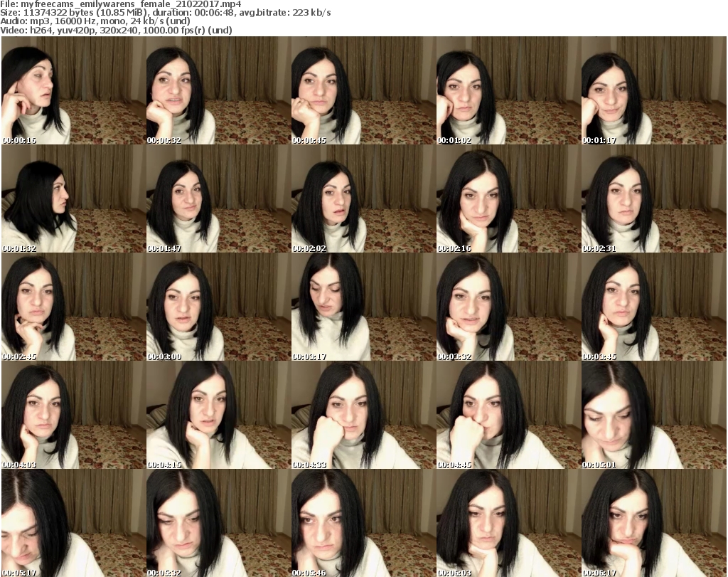The height and width of the screenshot is (577, 728).
Task: Click the thumbnail stamped 00:05:01
Action: click(x=654, y=415)
